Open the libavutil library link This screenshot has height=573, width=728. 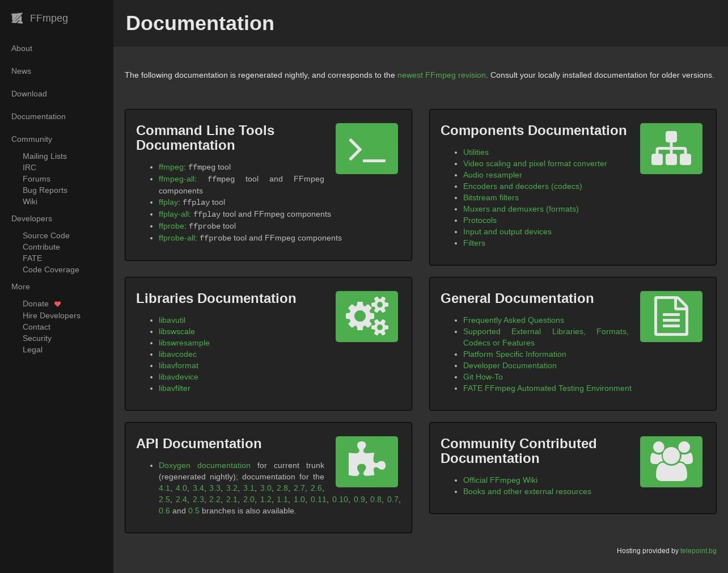click(172, 320)
